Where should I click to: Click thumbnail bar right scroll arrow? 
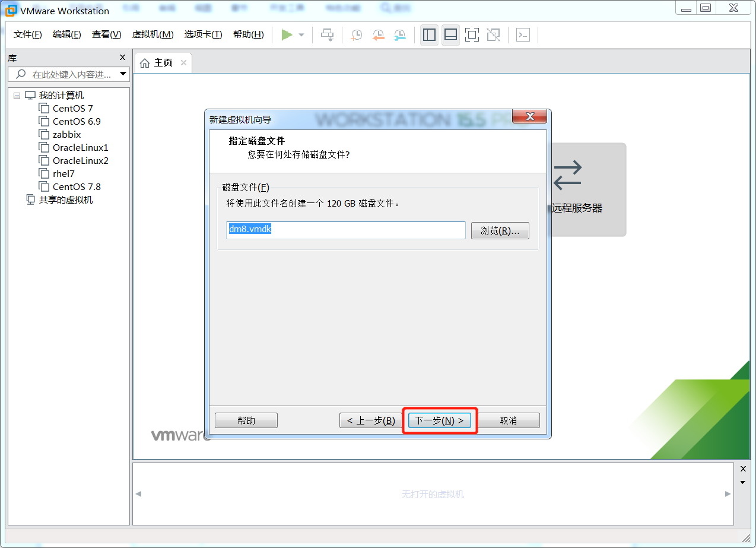tap(728, 494)
